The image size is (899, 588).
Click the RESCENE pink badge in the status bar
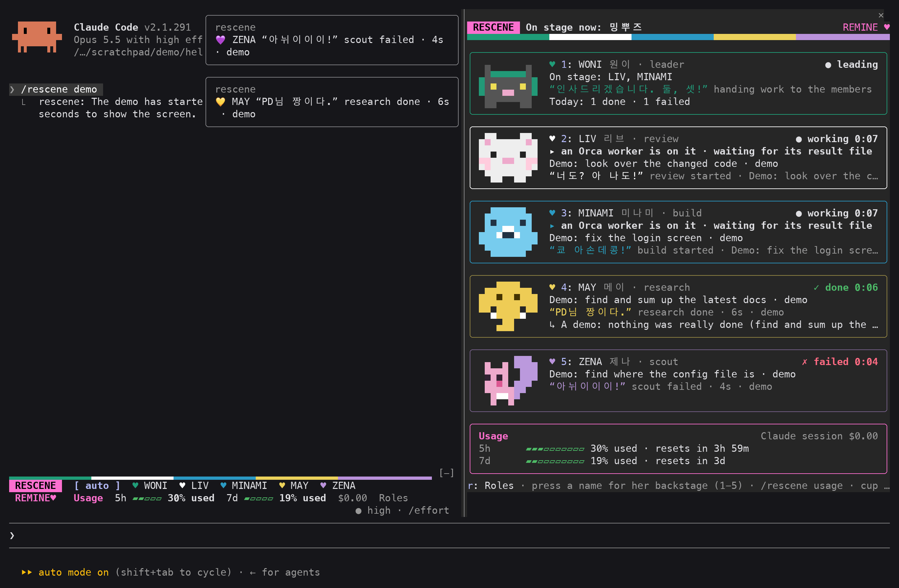[x=36, y=485]
